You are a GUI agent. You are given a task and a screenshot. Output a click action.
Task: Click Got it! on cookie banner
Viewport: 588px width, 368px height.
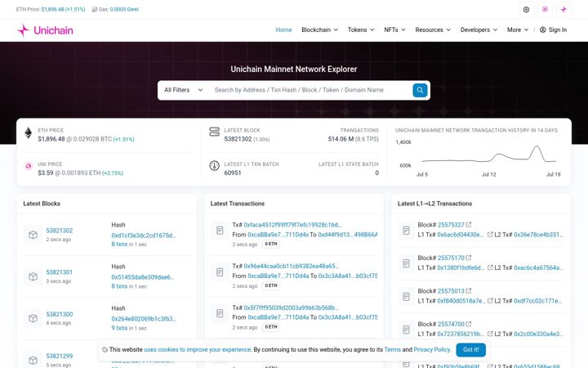(470, 350)
